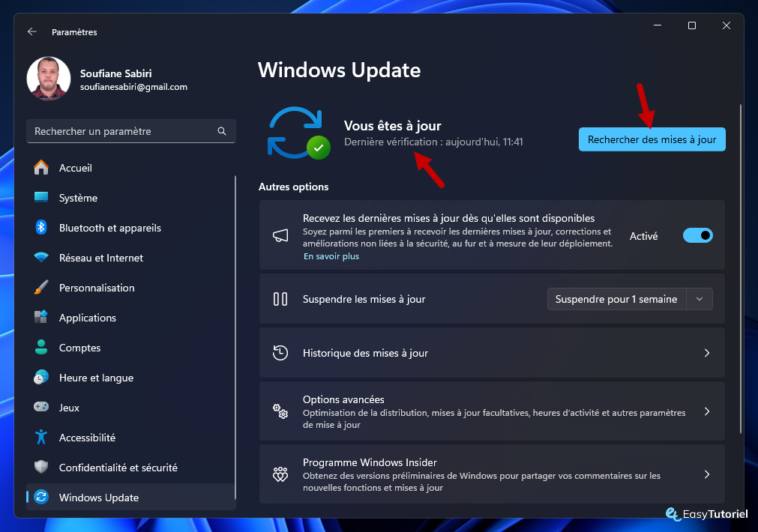Image resolution: width=758 pixels, height=532 pixels.
Task: Open the Suspendre pour 1 semaine dropdown arrow
Action: [700, 299]
